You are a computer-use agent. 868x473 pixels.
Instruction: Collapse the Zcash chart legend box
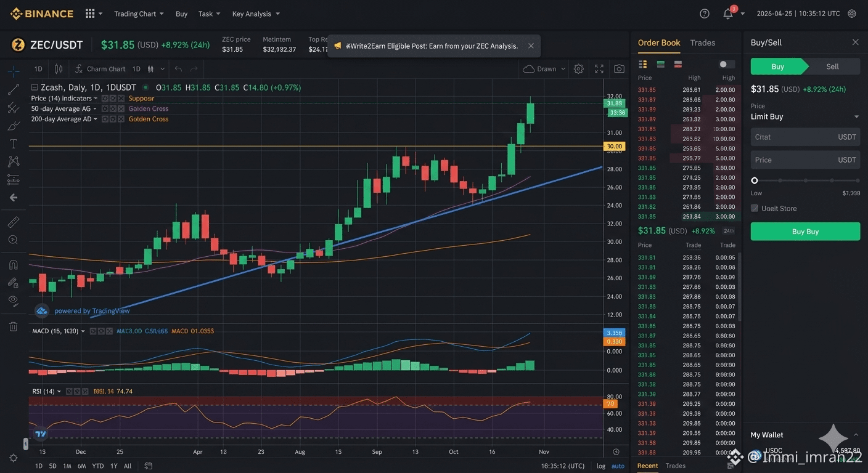coord(35,87)
